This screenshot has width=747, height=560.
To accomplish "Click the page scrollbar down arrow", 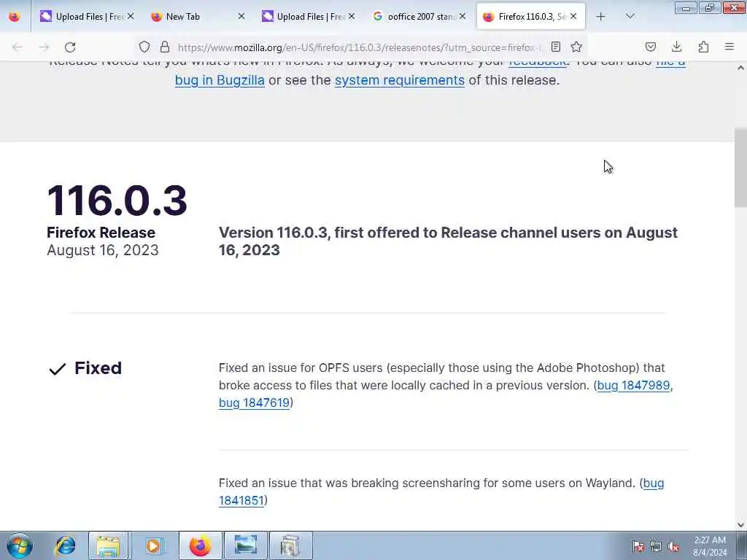I will (x=740, y=525).
